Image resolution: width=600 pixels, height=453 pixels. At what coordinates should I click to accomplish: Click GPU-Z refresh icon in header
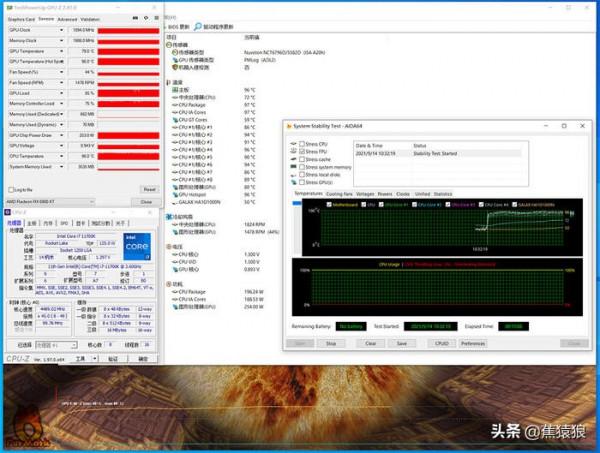click(x=146, y=18)
